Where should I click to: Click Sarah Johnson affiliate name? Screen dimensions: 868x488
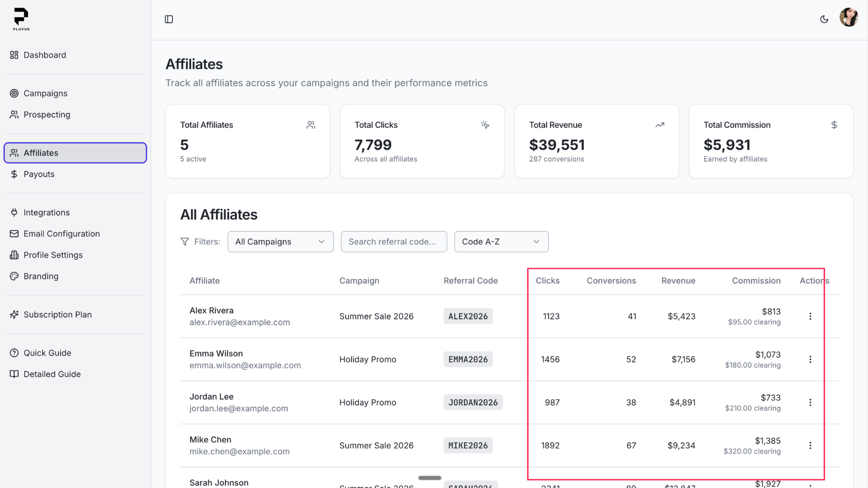click(x=219, y=483)
